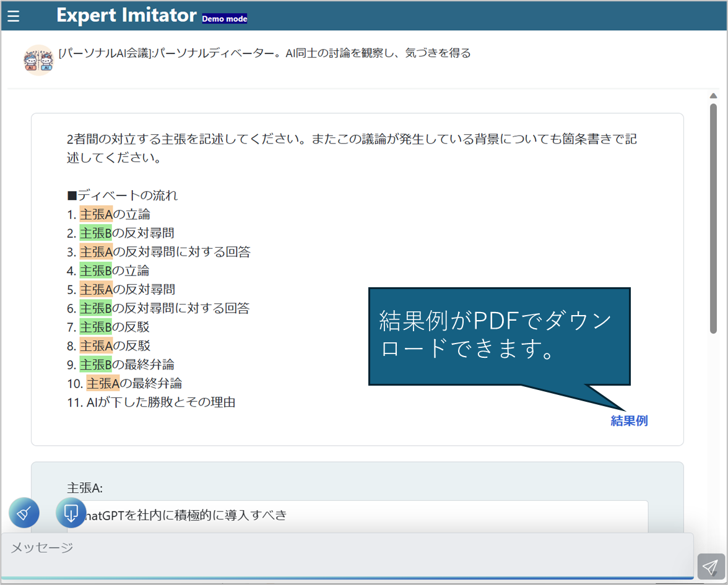This screenshot has width=728, height=585.
Task: Click the ■ディベートの流れ heading
Action: (x=123, y=196)
